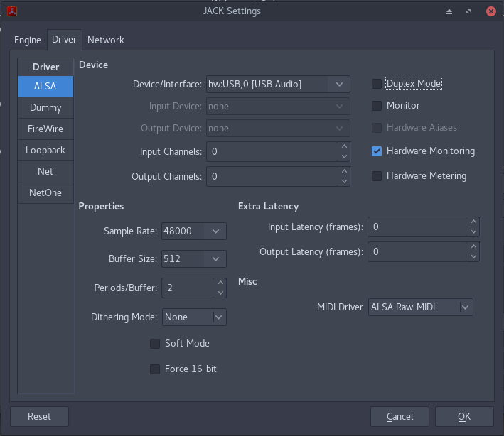The height and width of the screenshot is (436, 504).
Task: Choose the FireWire driver
Action: [x=45, y=129]
